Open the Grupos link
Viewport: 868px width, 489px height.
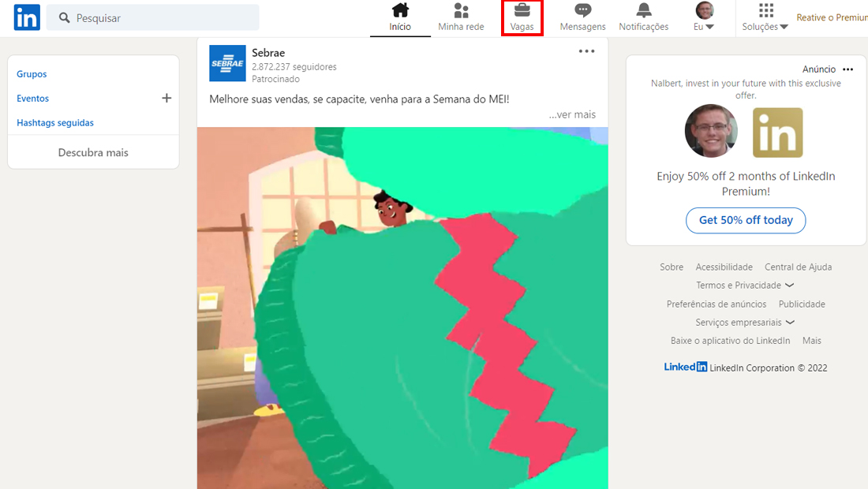point(32,74)
